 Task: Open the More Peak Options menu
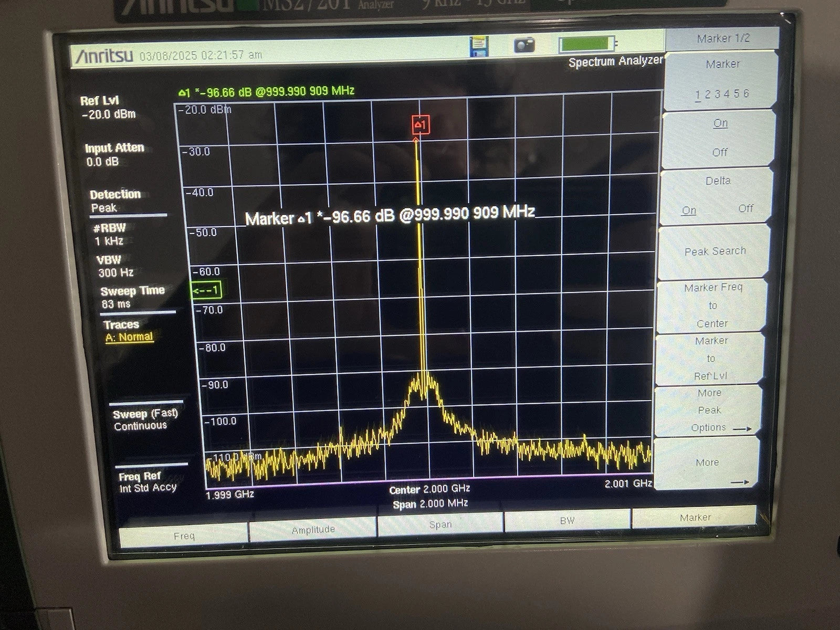tap(708, 410)
